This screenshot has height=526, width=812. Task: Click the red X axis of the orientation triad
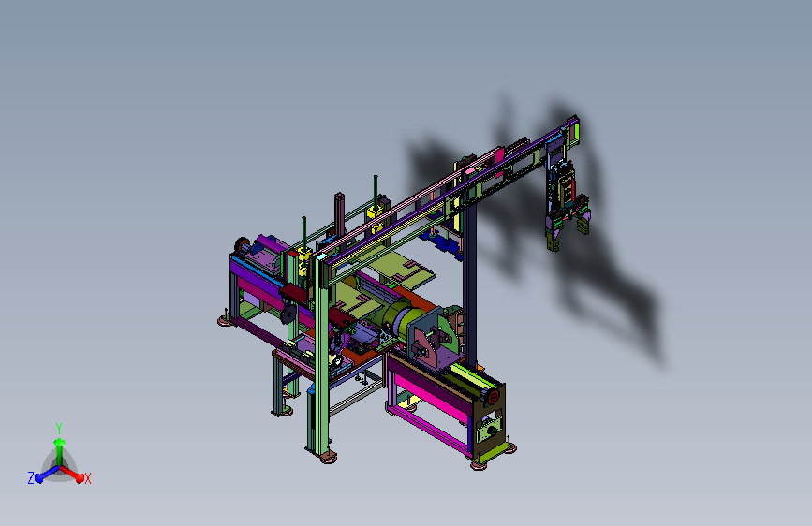72,474
